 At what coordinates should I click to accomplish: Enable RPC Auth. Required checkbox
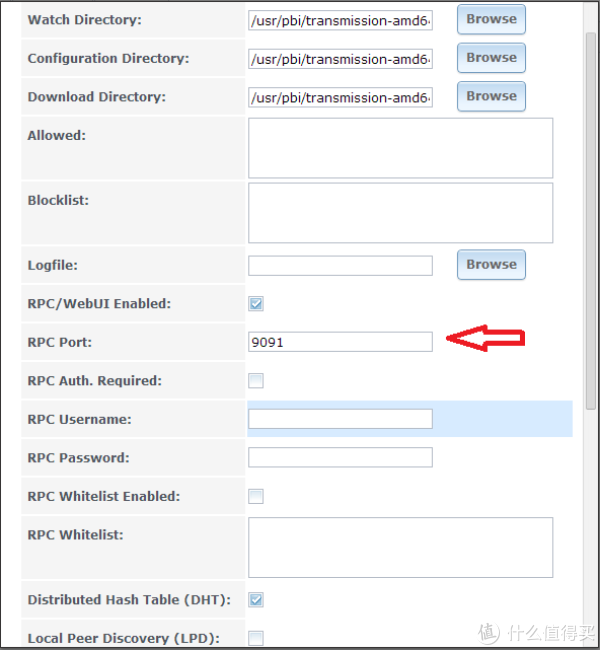[x=256, y=380]
